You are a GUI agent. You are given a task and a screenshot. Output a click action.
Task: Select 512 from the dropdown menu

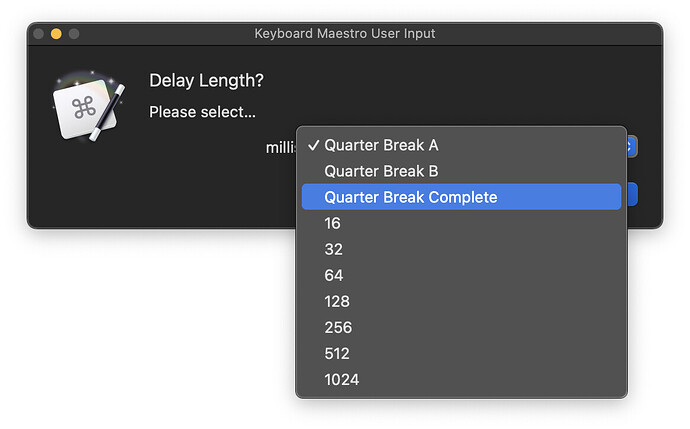pos(337,353)
